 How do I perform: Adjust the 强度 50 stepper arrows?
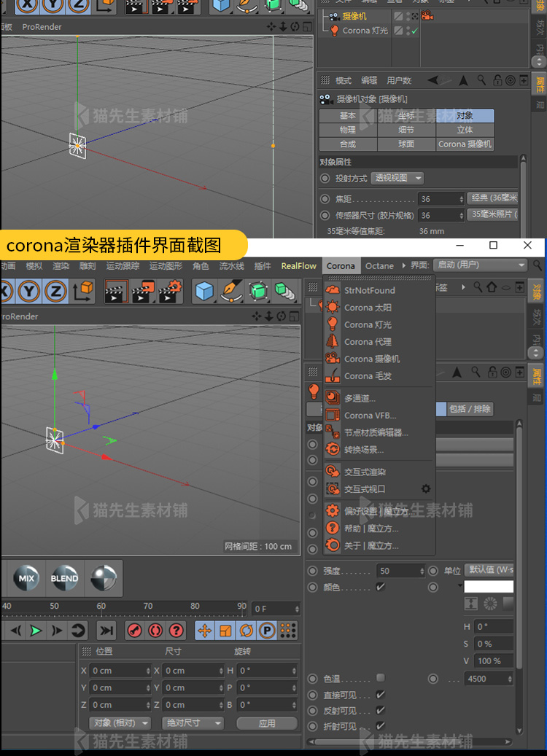[422, 572]
